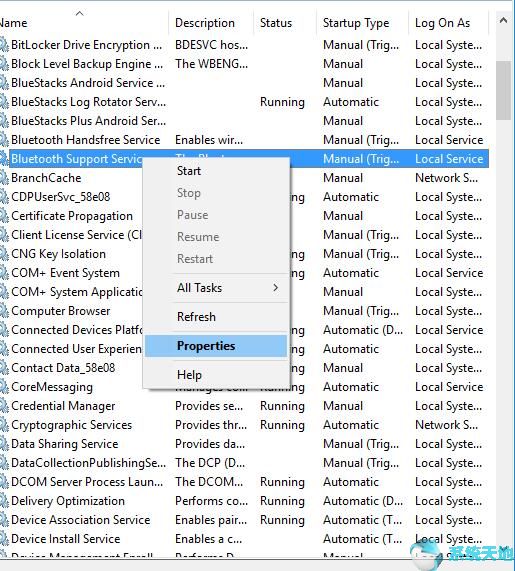Click the Connected User Experiences gear icon
The image size is (515, 571).
point(4,349)
